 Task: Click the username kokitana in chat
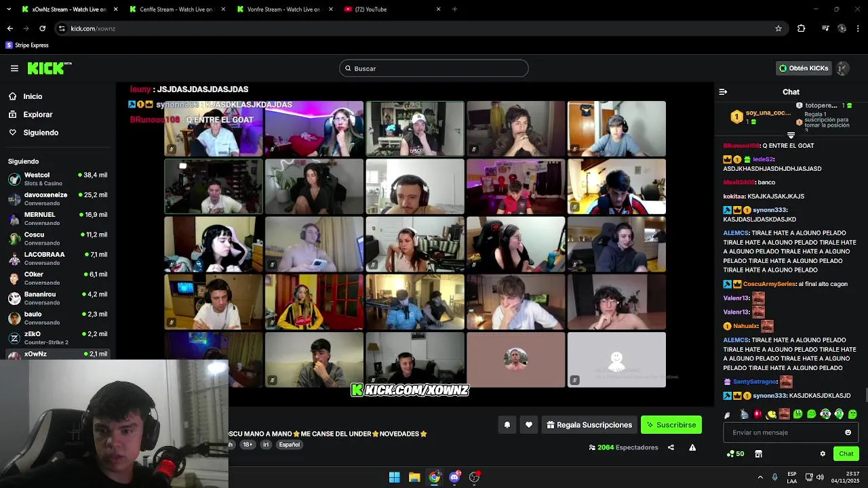[734, 196]
